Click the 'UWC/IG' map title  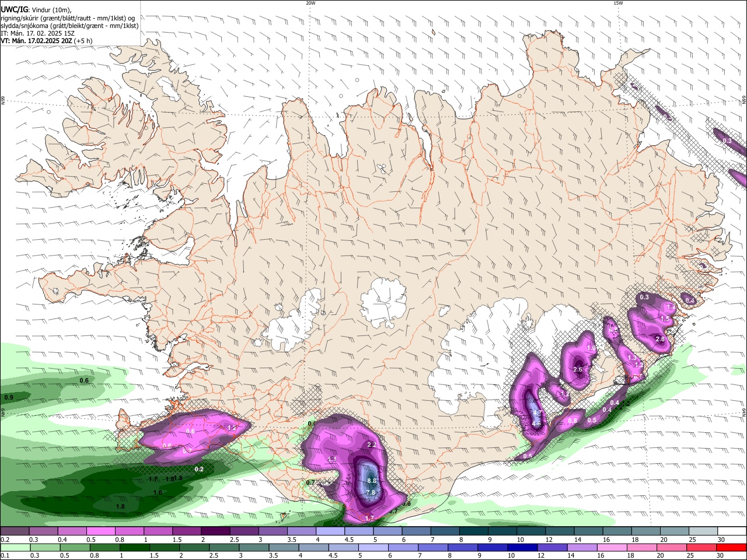point(14,9)
